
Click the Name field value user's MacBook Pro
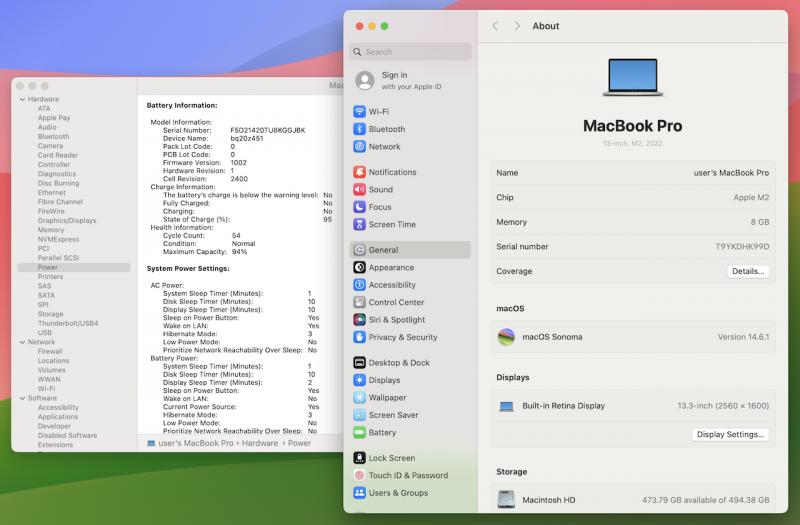pyautogui.click(x=731, y=173)
